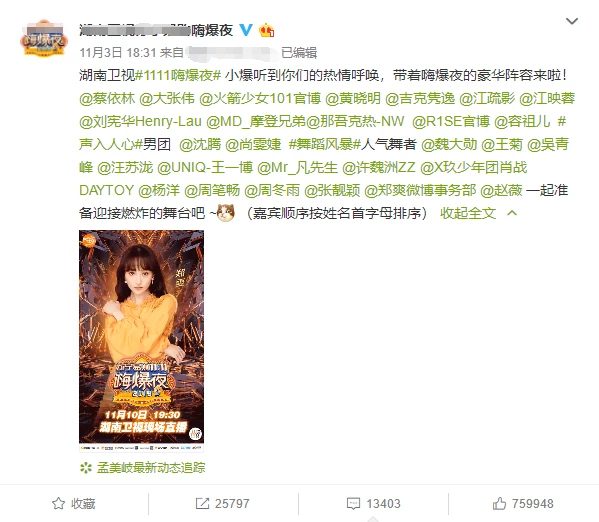This screenshot has height=522, width=599.
Task: Visit the @蔡依林 mentioned profile
Action: 107,98
